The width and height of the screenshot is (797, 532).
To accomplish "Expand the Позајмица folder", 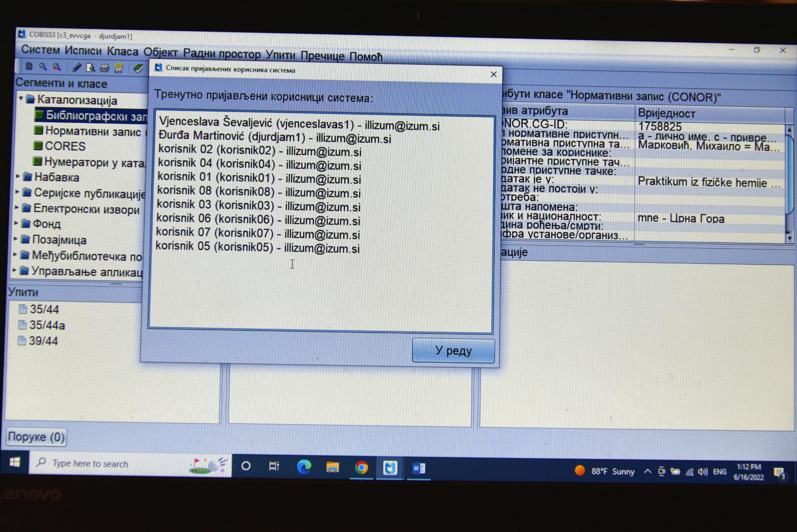I will (15, 239).
